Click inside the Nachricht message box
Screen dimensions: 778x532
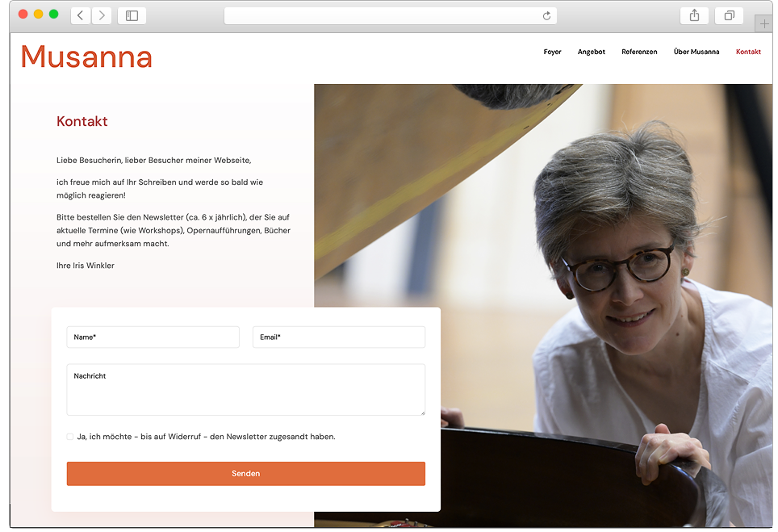pos(245,390)
